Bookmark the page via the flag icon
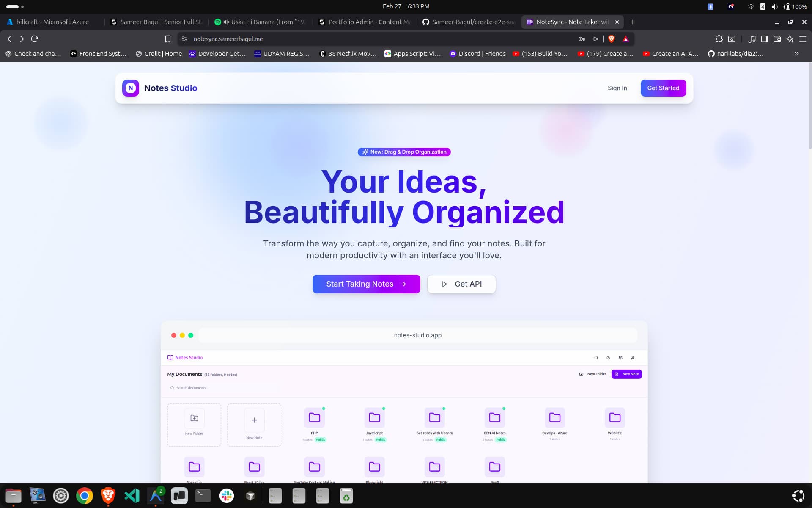This screenshot has width=812, height=508. [x=167, y=39]
